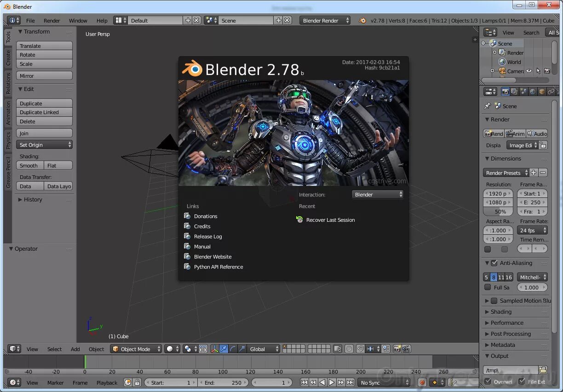Click the resolution percentage 50% slider
Screen dimensions: 563x392
pos(498,211)
